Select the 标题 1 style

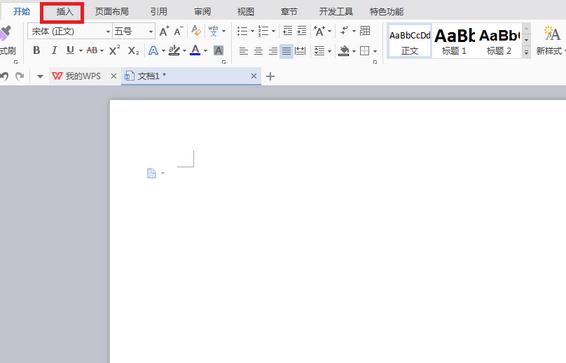[454, 40]
